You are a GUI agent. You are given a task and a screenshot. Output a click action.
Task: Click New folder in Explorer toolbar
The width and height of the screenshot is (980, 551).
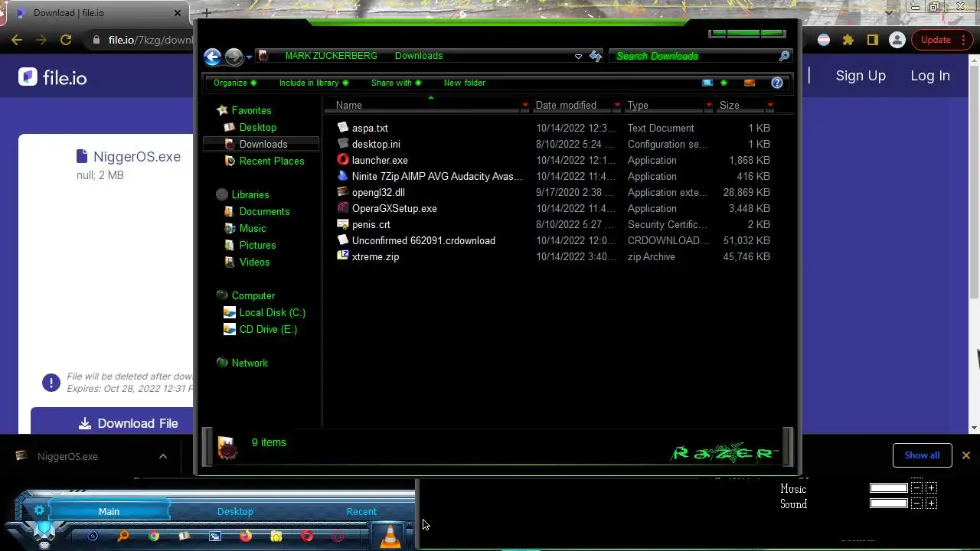tap(465, 83)
